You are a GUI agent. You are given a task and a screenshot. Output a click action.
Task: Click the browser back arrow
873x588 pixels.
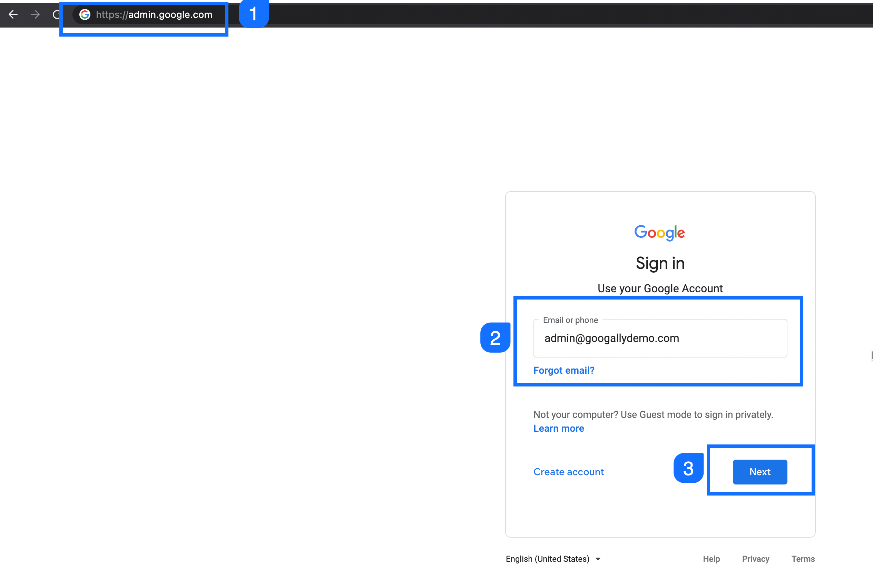[x=13, y=14]
